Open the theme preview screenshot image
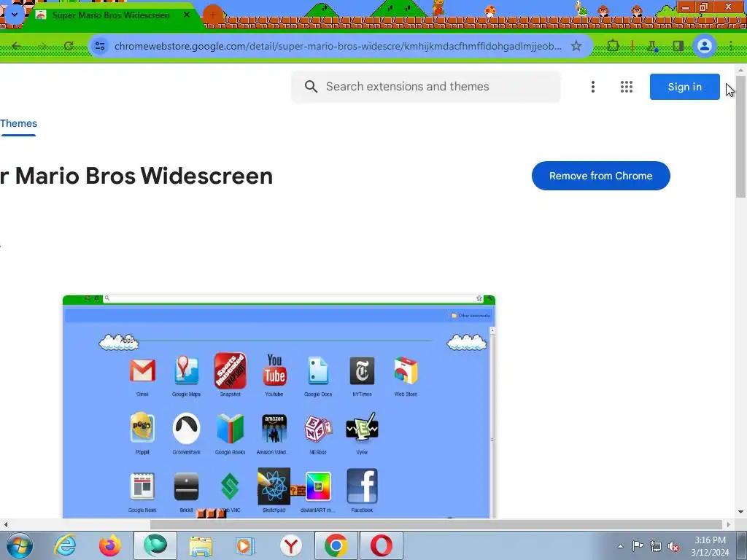The image size is (747, 560). tap(279, 406)
